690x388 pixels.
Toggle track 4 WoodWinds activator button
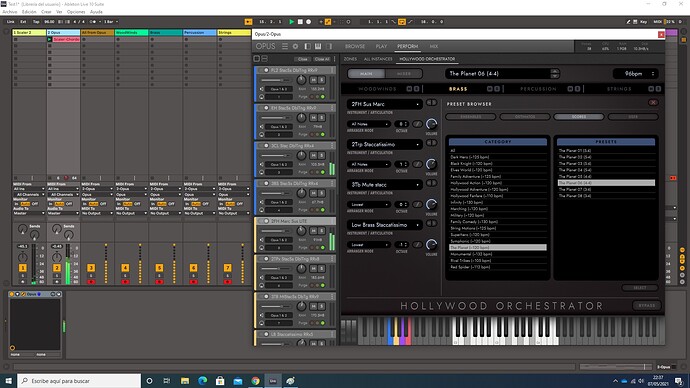125,268
